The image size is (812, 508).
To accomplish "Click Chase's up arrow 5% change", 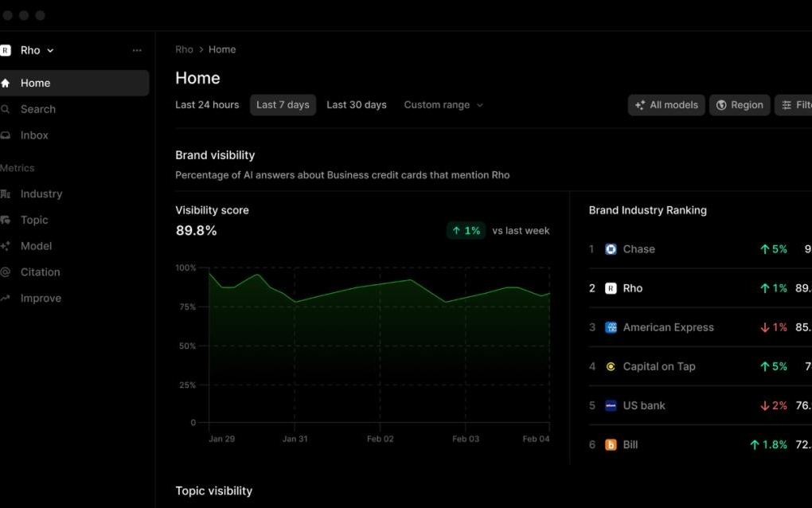I will pyautogui.click(x=774, y=249).
